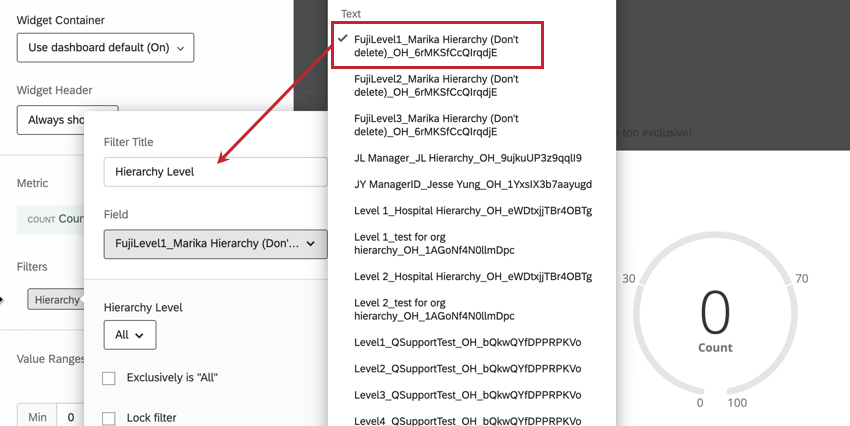
Task: Choose JY ManagerID_Jesse Yung field
Action: (472, 184)
